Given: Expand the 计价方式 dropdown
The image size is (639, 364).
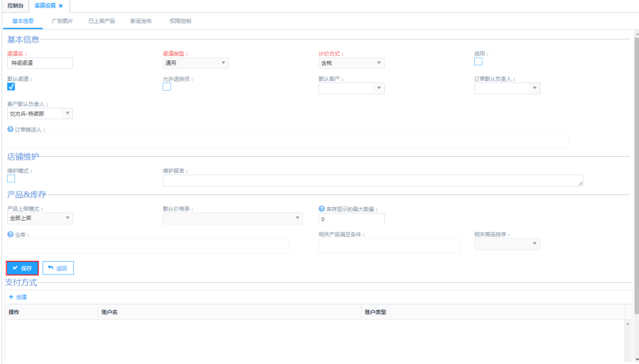Looking at the screenshot, I should tap(351, 63).
